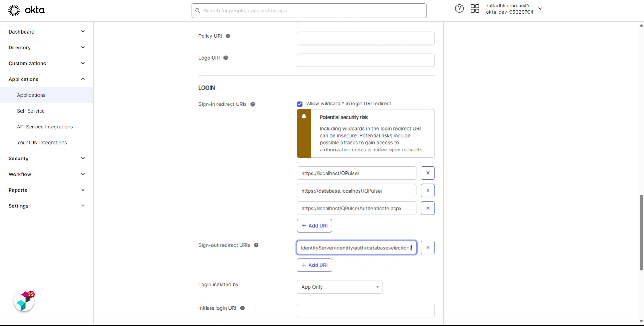
Task: Remove the Authenticate.aspx redirect URI
Action: (428, 208)
